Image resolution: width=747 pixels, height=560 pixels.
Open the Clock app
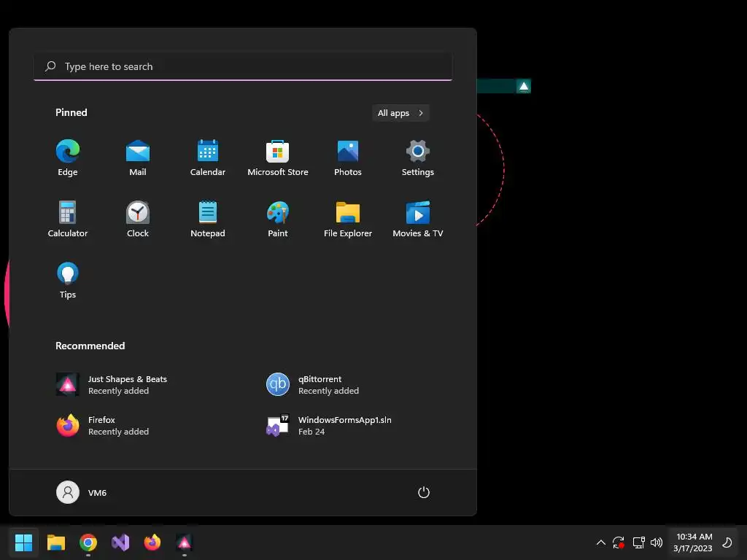click(x=138, y=219)
